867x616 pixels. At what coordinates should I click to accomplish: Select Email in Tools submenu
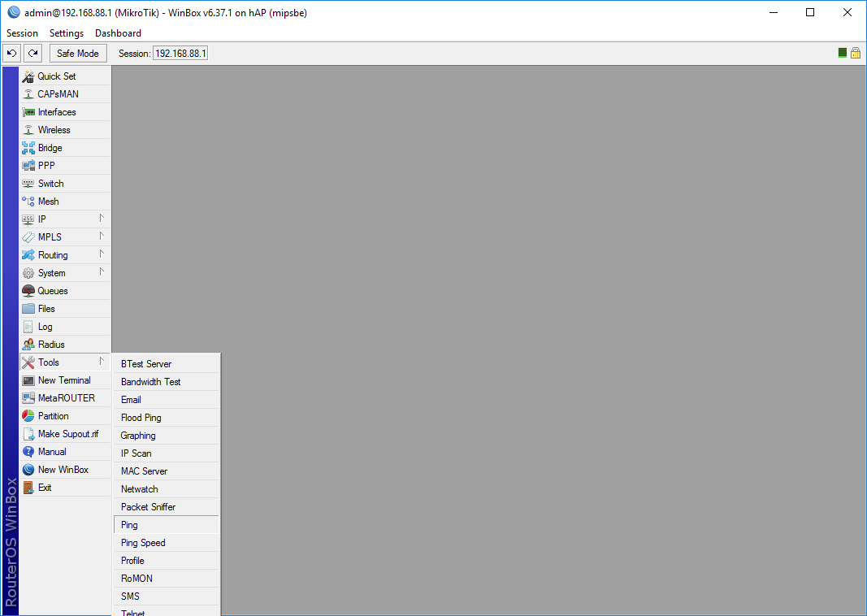pyautogui.click(x=167, y=400)
